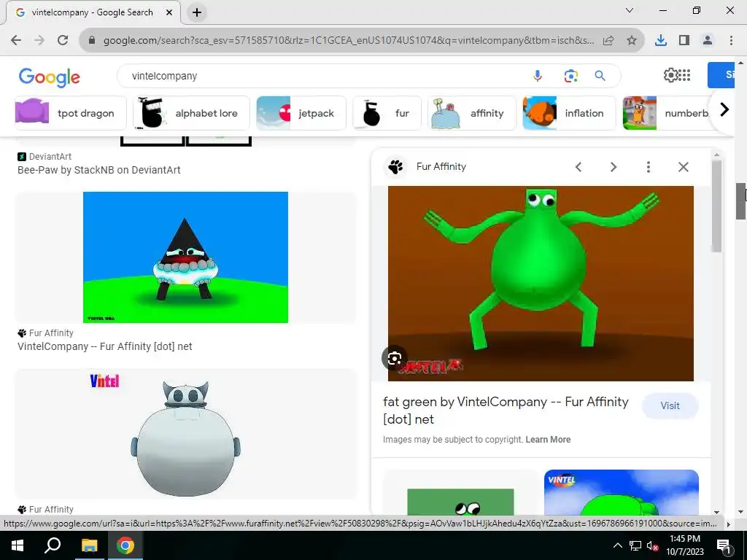
Task: Open File Explorer from taskbar
Action: click(x=89, y=545)
